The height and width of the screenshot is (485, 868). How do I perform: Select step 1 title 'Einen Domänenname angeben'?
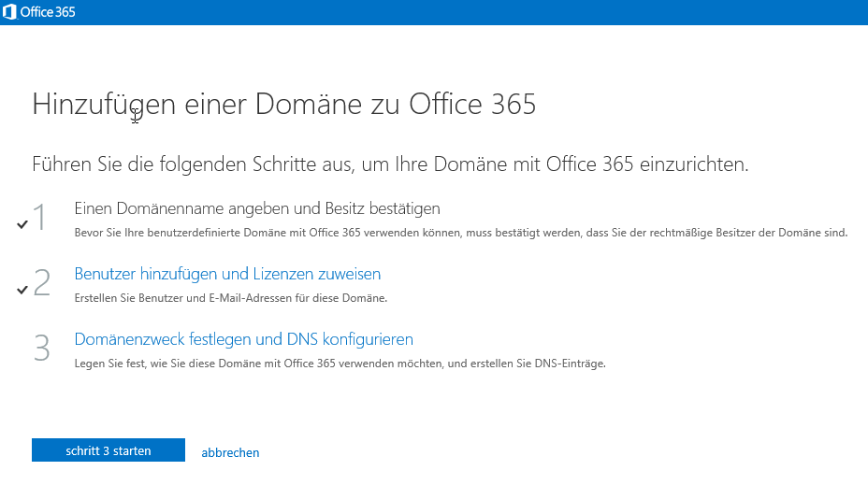coord(256,207)
